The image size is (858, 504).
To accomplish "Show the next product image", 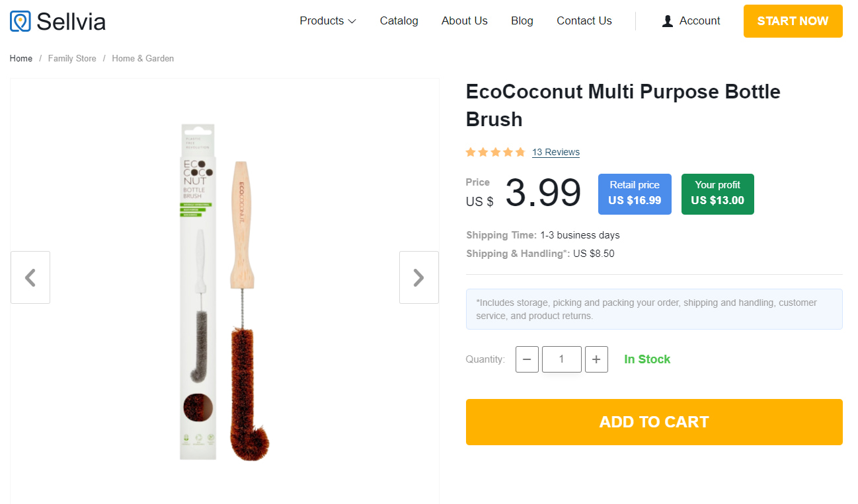I will 418,277.
